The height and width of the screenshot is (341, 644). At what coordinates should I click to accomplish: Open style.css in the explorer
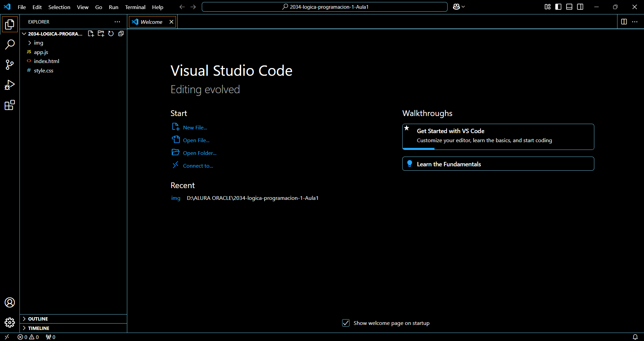click(73, 71)
